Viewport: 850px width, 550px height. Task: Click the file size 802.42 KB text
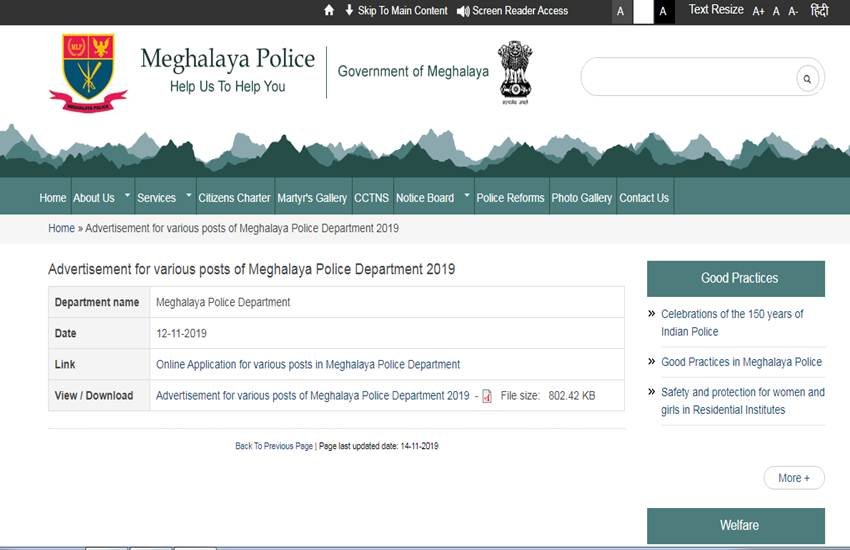[x=571, y=396]
